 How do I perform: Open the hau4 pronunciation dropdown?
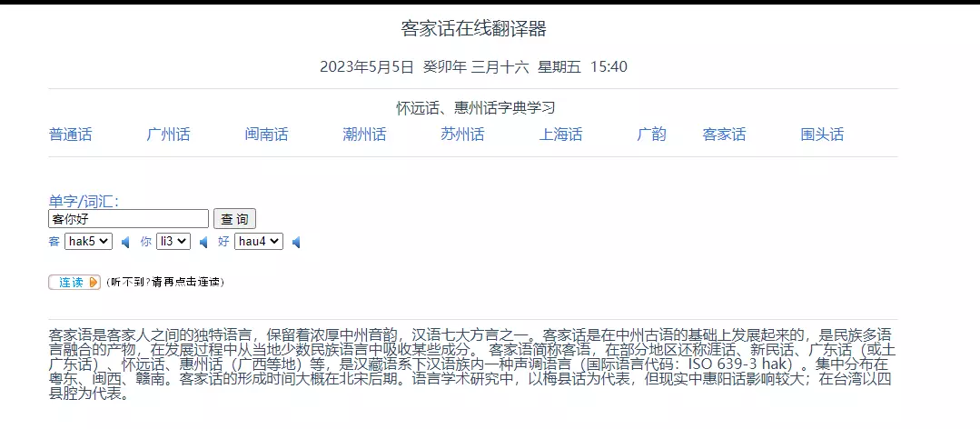[x=259, y=242]
